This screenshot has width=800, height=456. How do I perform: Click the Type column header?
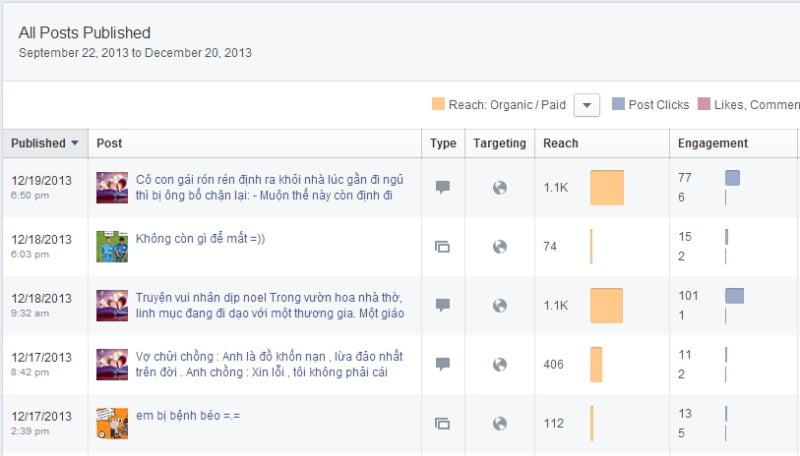coord(443,143)
